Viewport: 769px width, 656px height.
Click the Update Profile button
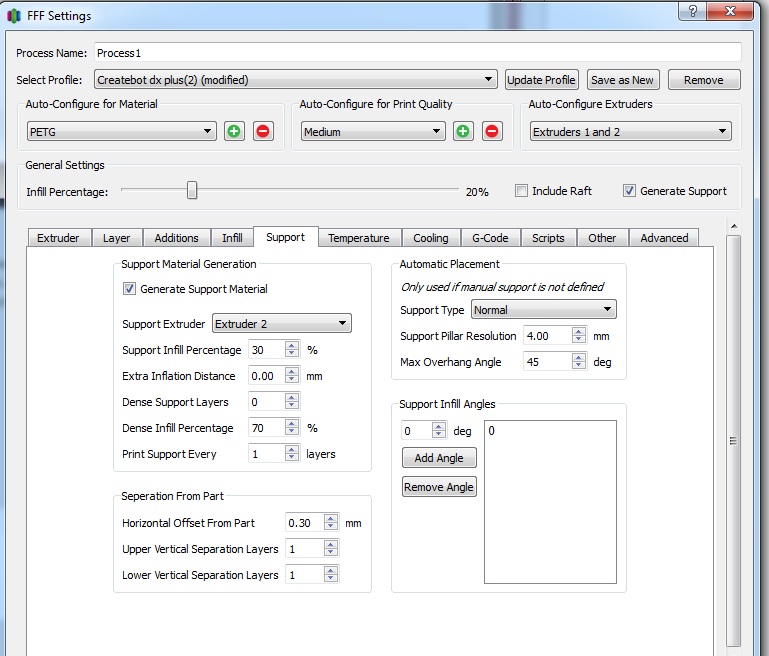coord(541,79)
